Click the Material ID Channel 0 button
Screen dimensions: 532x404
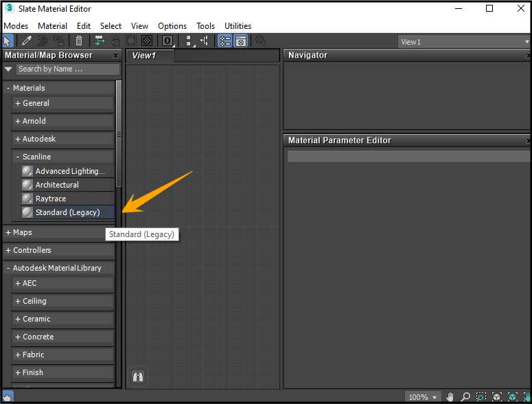[x=167, y=41]
